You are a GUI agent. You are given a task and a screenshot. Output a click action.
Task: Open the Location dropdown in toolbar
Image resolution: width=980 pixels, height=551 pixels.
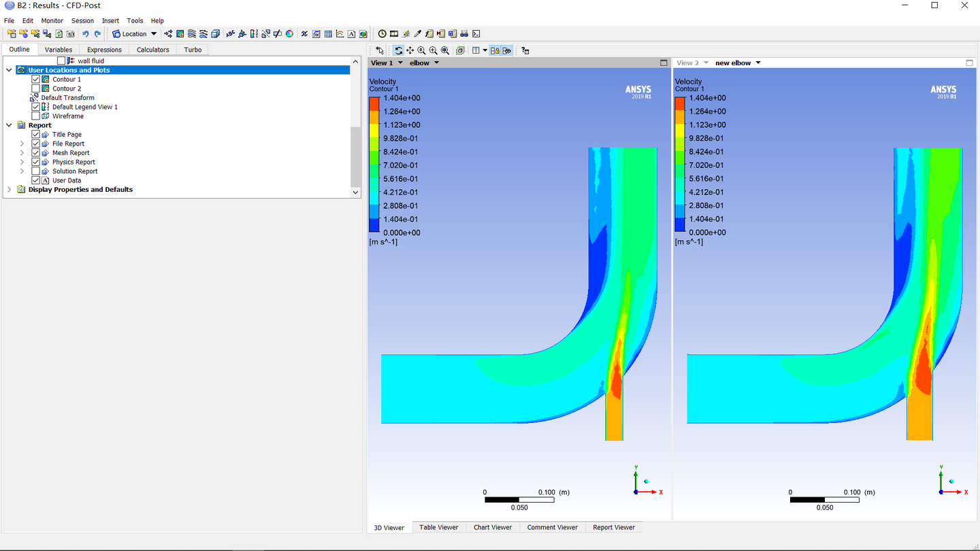[x=135, y=33]
